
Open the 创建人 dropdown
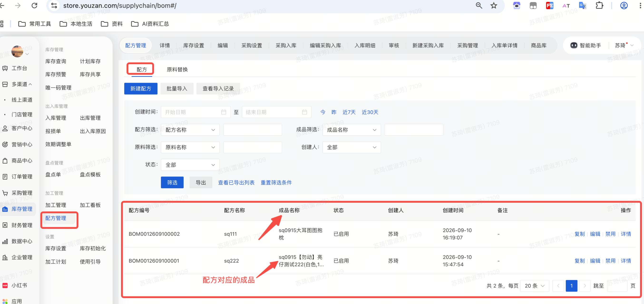[x=351, y=147]
